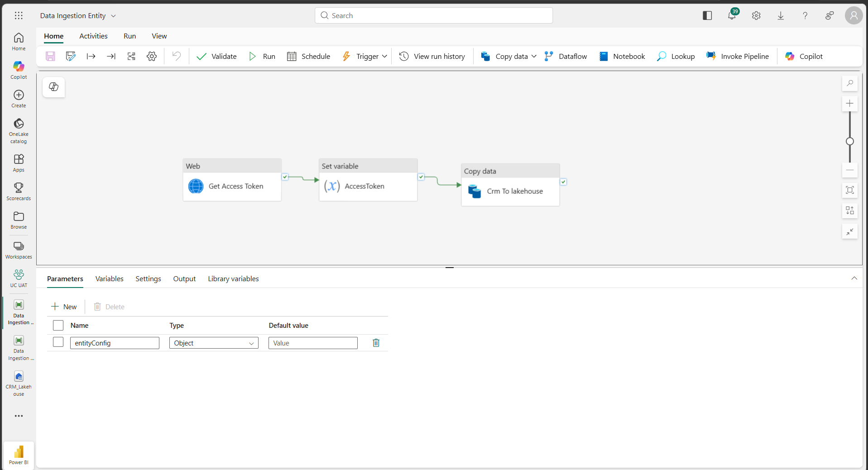Open the Home sidebar icon
Image resolution: width=868 pixels, height=470 pixels.
19,42
